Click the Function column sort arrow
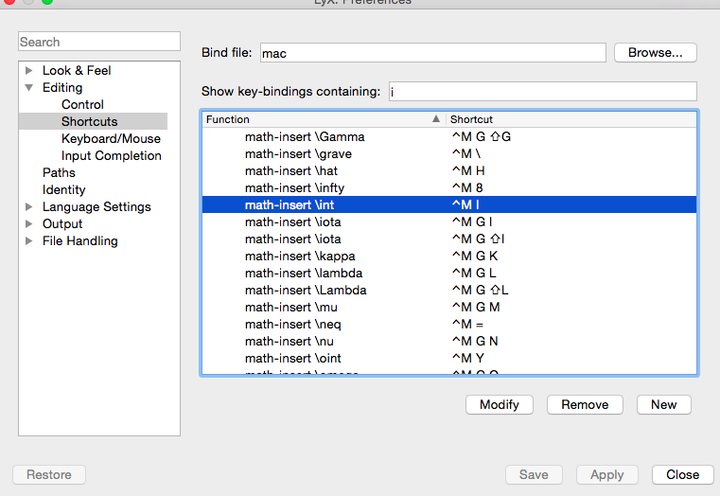Screen dimensions: 720x496 436,119
